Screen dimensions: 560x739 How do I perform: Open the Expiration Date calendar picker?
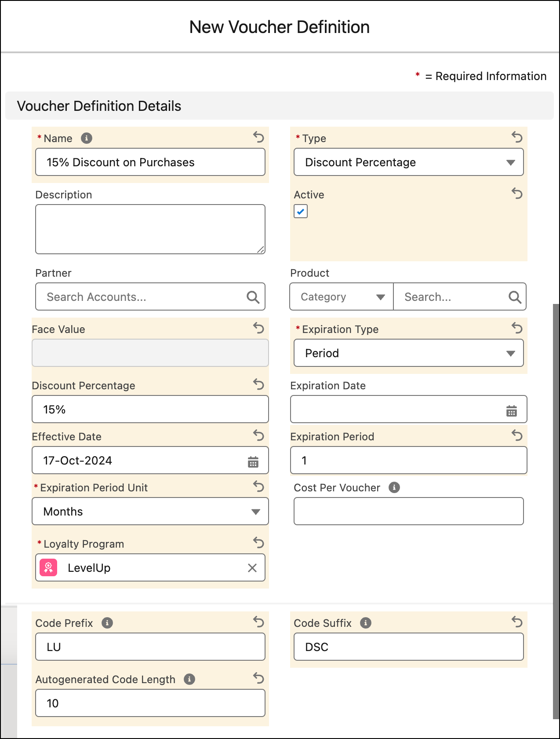click(x=512, y=411)
